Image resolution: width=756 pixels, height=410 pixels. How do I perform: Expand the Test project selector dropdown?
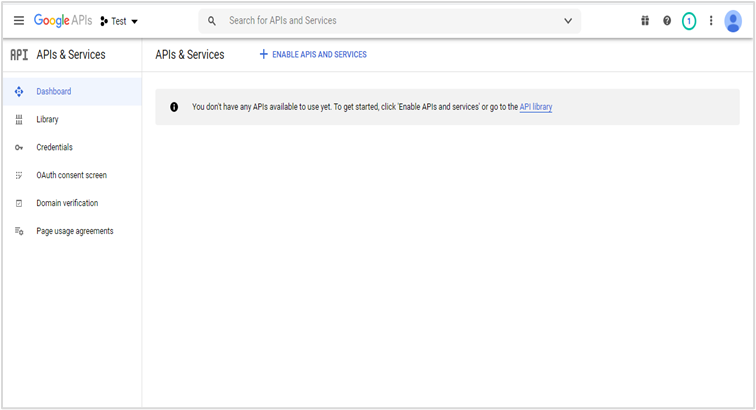click(x=120, y=21)
